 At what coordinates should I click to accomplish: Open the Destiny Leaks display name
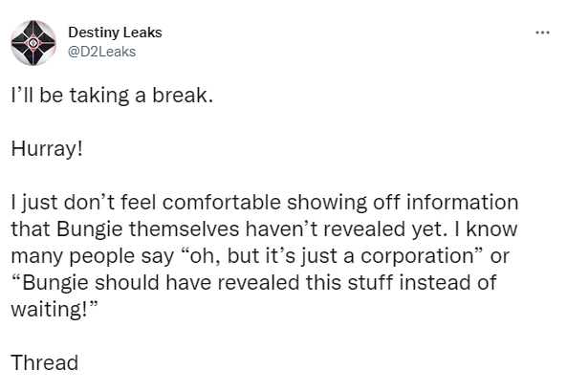[x=115, y=33]
